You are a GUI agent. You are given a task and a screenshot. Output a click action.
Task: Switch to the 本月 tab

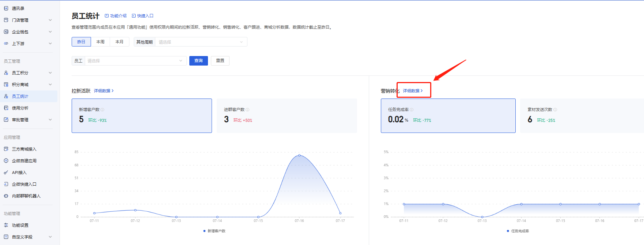120,42
